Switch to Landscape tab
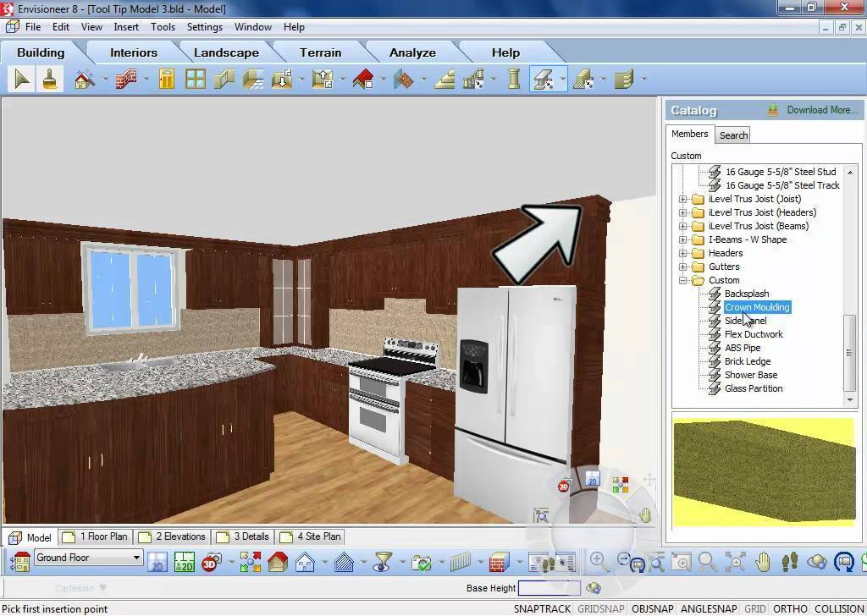This screenshot has width=867, height=616. click(x=226, y=52)
